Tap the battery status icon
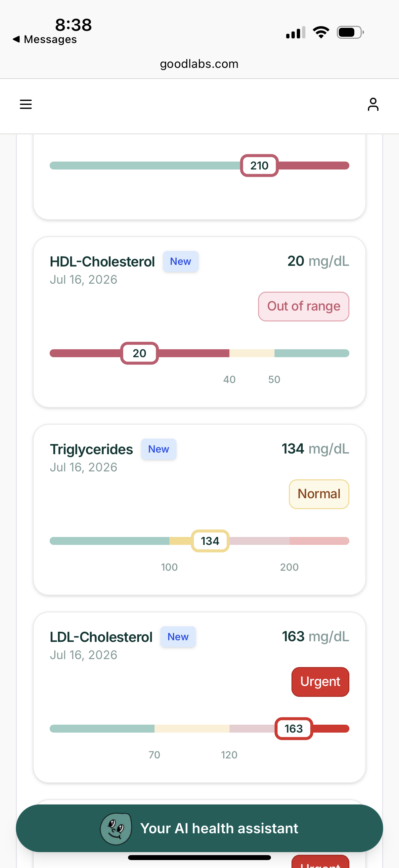Viewport: 399px width, 868px height. pyautogui.click(x=350, y=32)
